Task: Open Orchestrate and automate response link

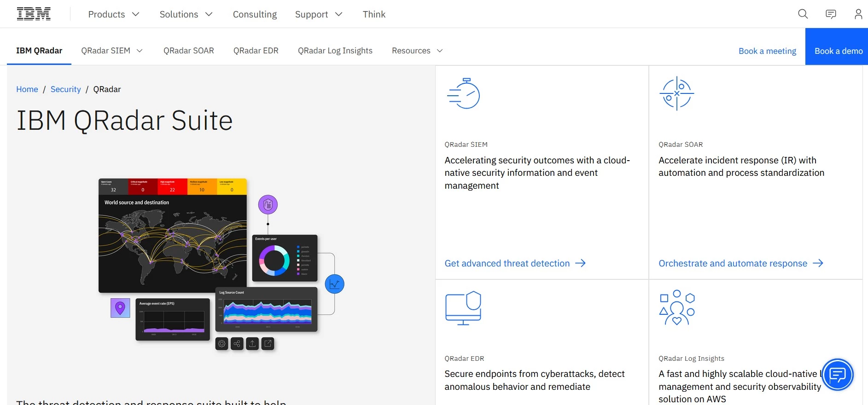Action: click(x=741, y=263)
